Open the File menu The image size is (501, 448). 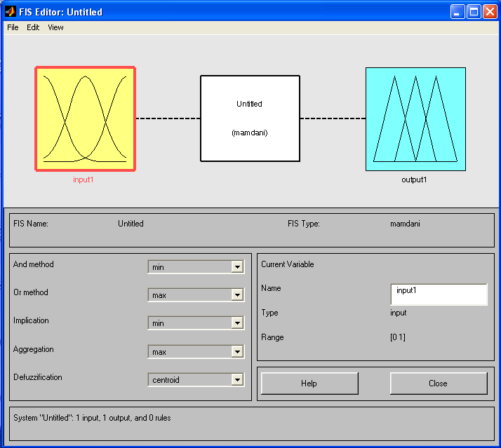click(13, 27)
